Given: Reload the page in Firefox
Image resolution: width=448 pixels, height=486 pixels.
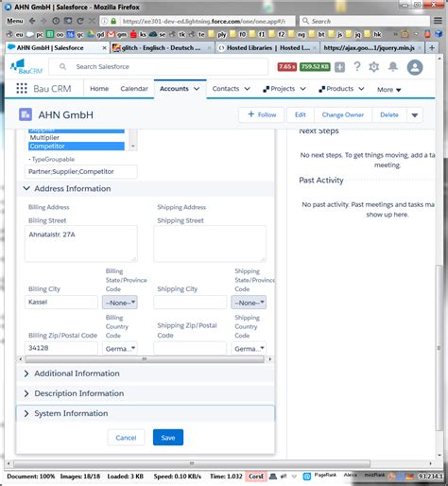Looking at the screenshot, I should 80,21.
